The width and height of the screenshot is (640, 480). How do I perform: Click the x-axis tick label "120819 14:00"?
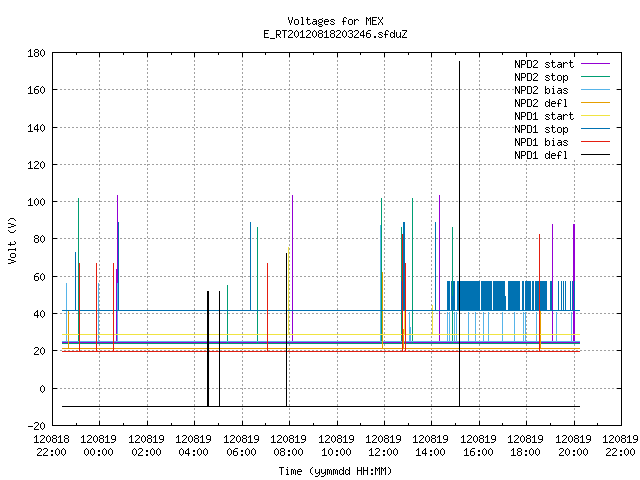pos(431,446)
